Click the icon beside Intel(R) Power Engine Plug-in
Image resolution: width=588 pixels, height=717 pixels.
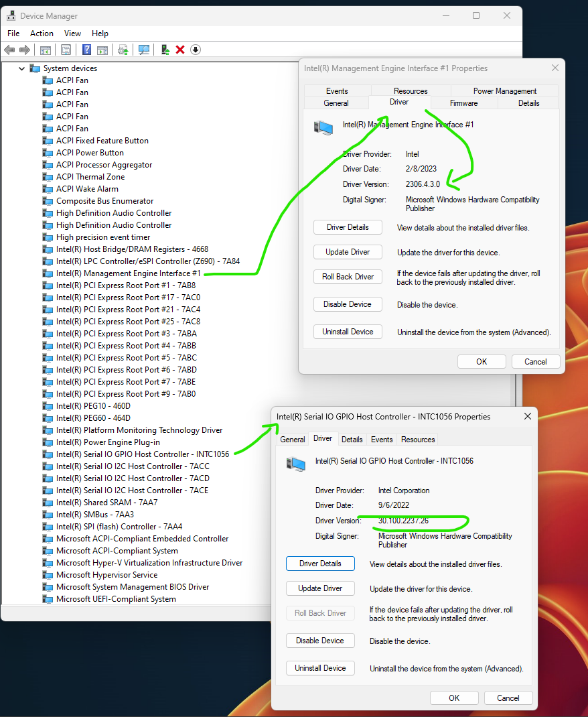click(48, 443)
